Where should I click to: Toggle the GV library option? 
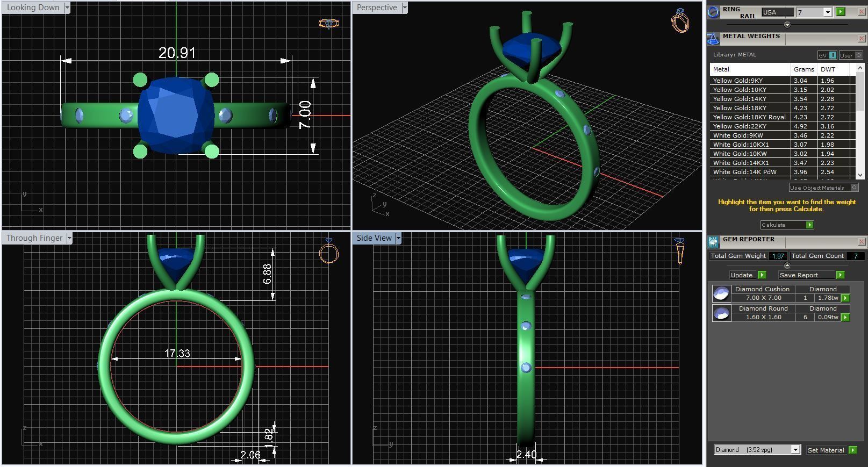click(x=827, y=55)
